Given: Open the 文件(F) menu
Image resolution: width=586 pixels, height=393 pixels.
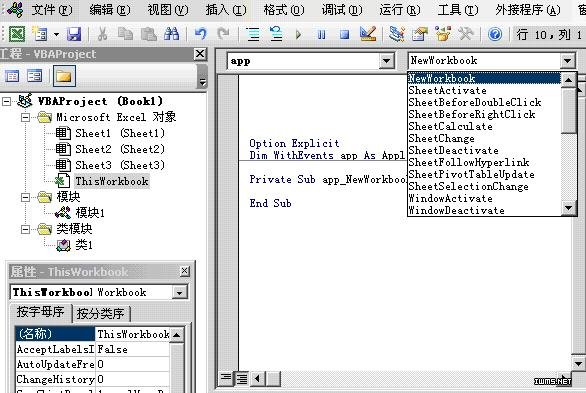Looking at the screenshot, I should click(52, 10).
